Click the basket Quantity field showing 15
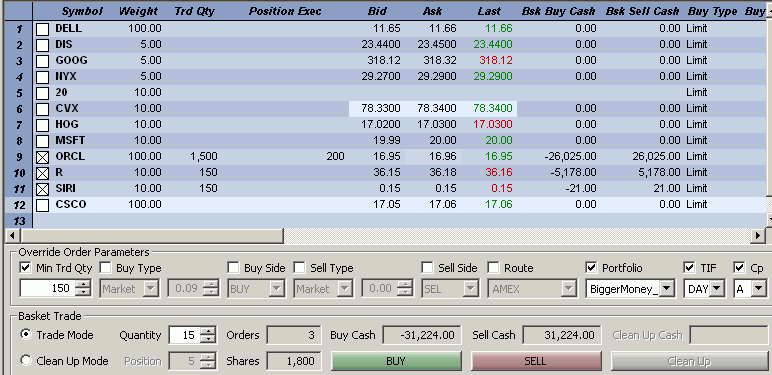 pyautogui.click(x=184, y=335)
